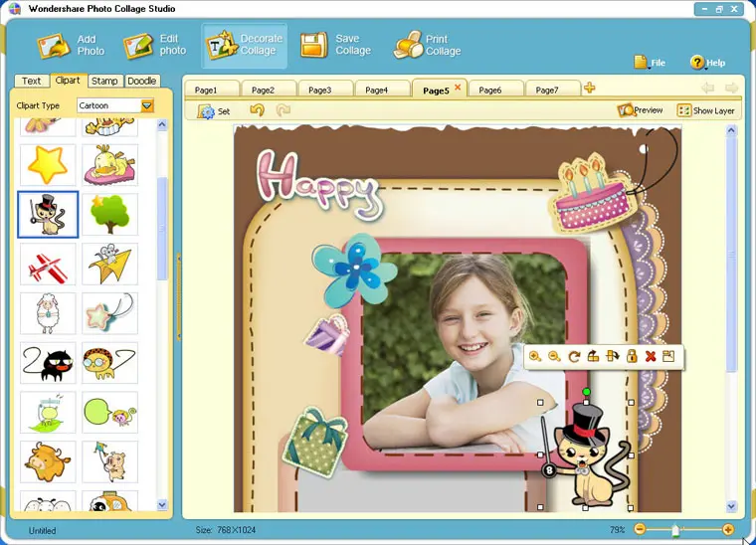Click the undo arrow icon
This screenshot has width=756, height=545.
pos(257,110)
